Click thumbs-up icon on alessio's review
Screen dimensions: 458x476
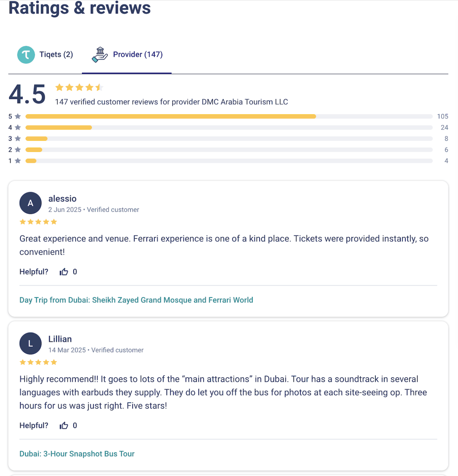click(x=64, y=272)
